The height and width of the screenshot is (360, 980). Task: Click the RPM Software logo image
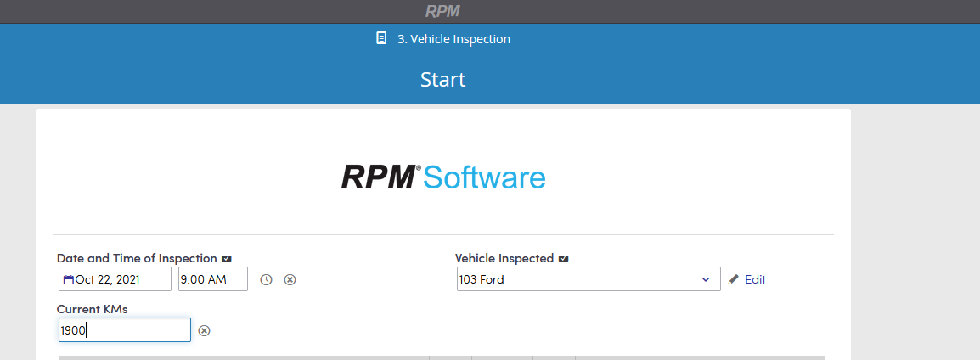click(x=443, y=177)
